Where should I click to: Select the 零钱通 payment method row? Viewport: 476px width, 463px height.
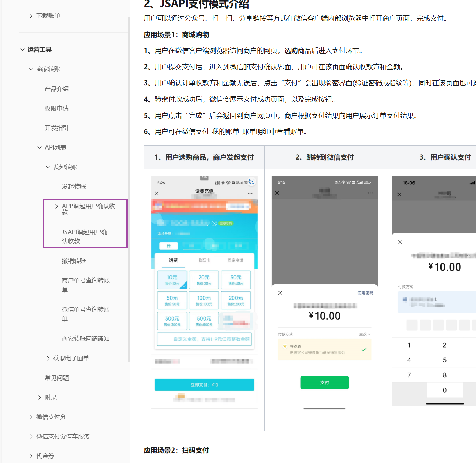pyautogui.click(x=325, y=350)
